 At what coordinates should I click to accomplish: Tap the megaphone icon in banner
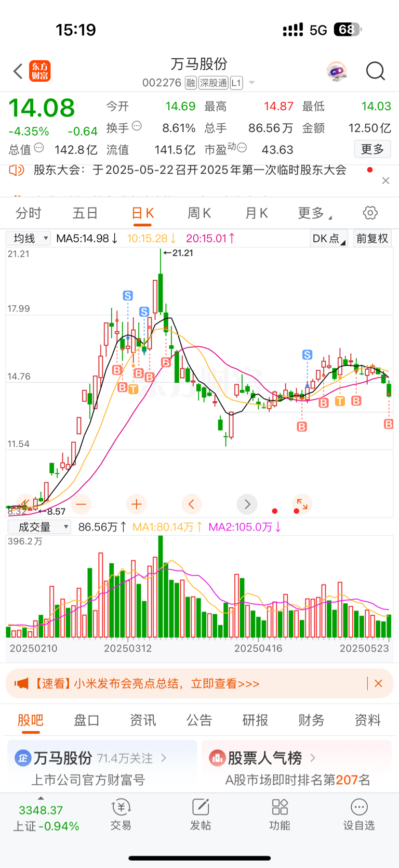tap(21, 683)
